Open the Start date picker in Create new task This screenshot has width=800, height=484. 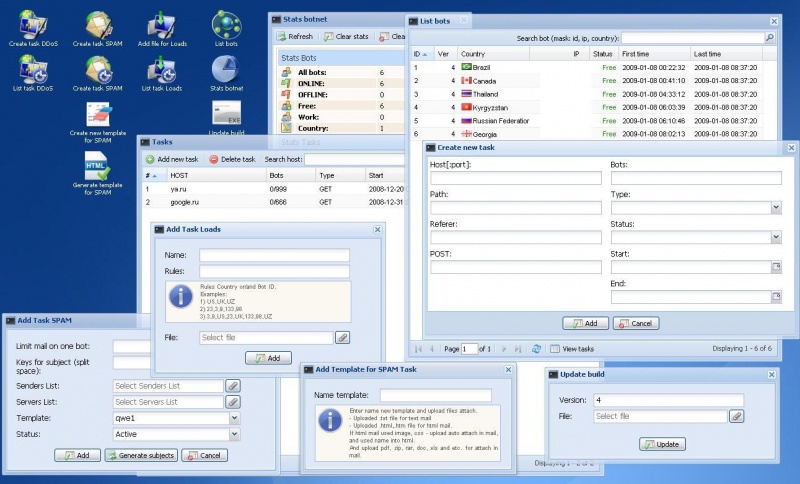pyautogui.click(x=775, y=267)
